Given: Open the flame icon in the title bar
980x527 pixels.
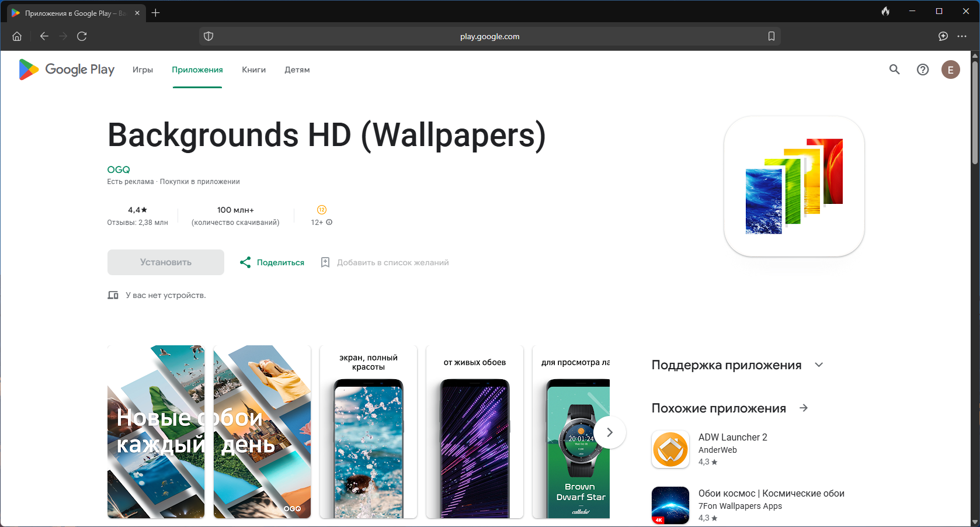Looking at the screenshot, I should (x=886, y=11).
